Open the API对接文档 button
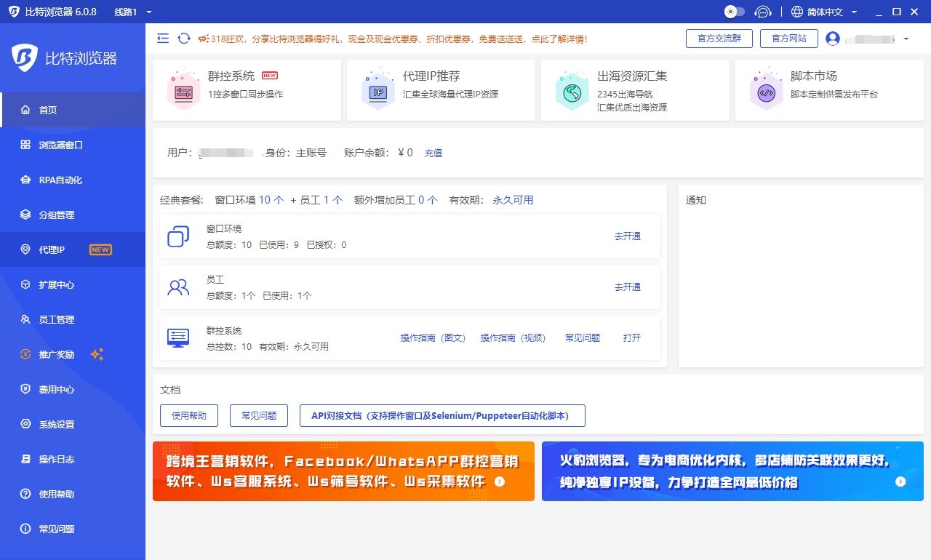931x560 pixels. point(441,415)
